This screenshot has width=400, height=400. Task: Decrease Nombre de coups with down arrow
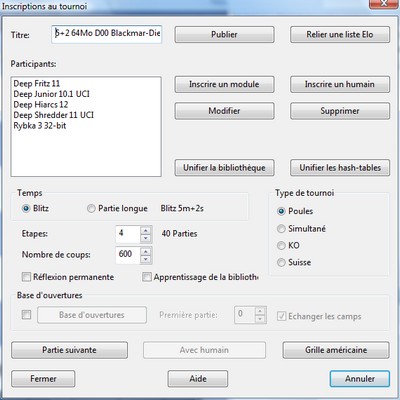click(x=145, y=259)
